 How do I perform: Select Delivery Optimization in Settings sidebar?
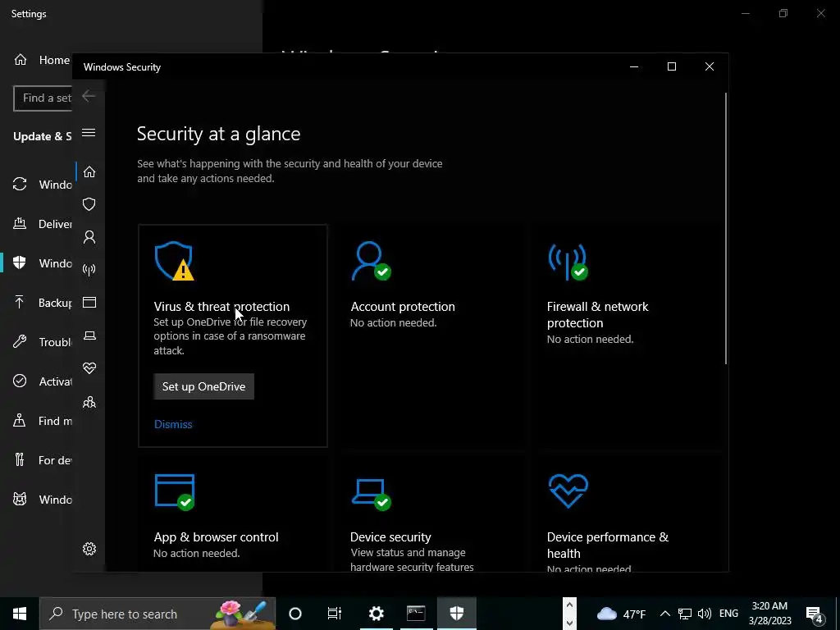coord(42,224)
